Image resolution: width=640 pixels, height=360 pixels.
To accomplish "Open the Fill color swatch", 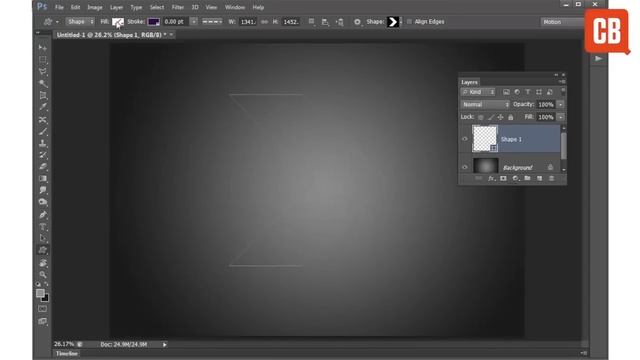I will tap(118, 22).
